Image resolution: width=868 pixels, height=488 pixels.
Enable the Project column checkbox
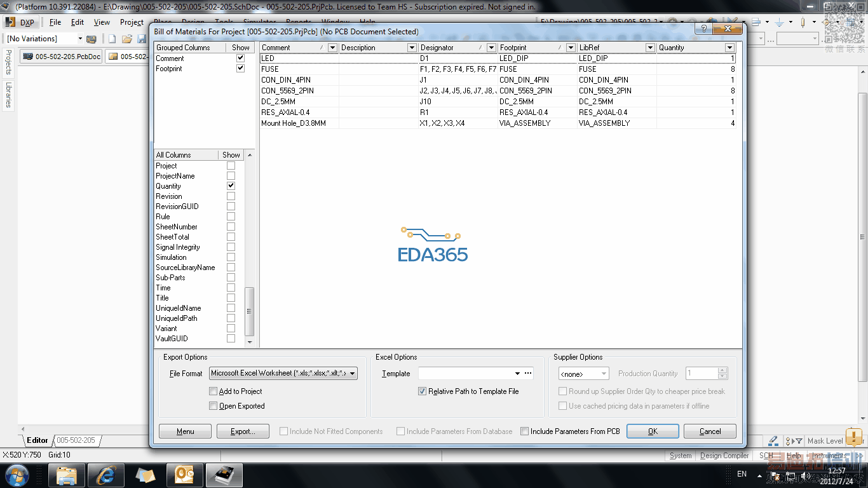click(x=231, y=165)
